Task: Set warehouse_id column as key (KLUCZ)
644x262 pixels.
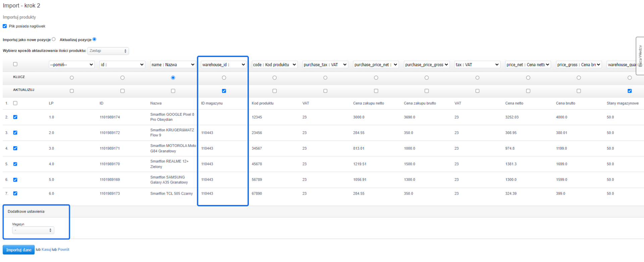Action: tap(224, 78)
